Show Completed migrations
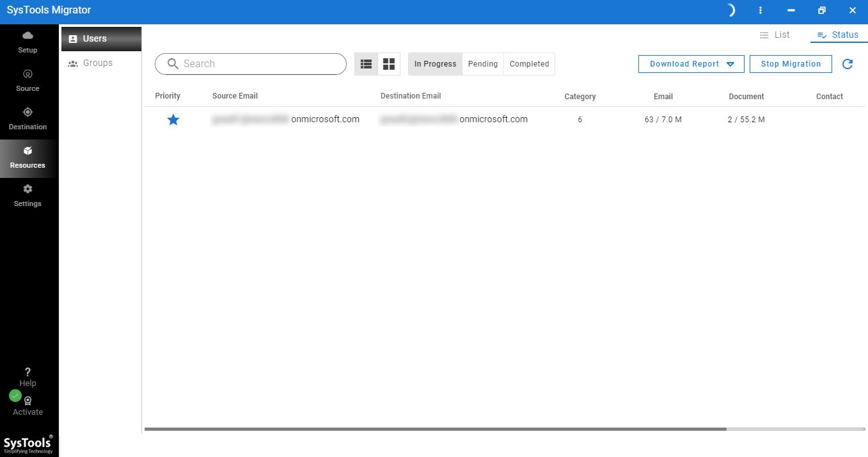 pyautogui.click(x=529, y=64)
